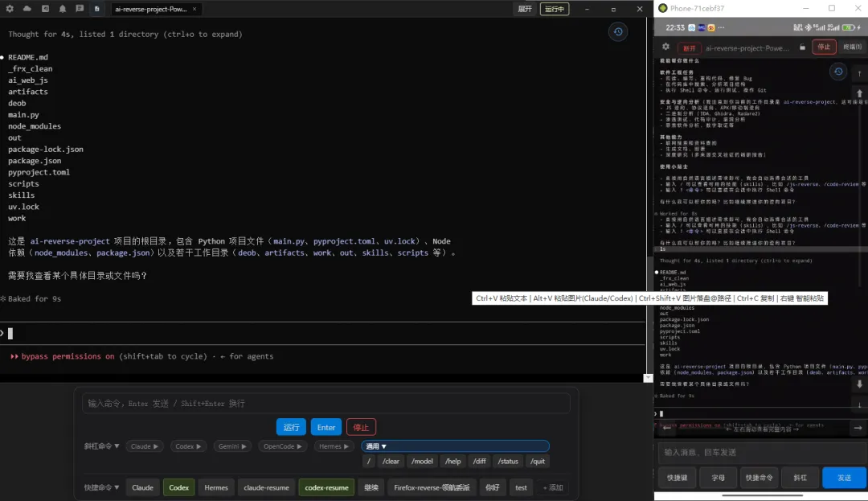Click red 停止 button in Phone window
The height and width of the screenshot is (501, 868).
824,47
